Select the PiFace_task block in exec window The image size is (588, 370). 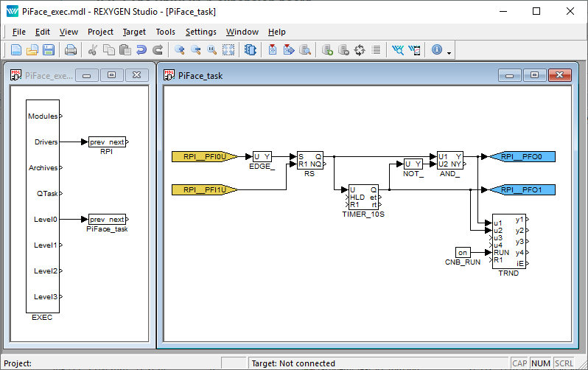pyautogui.click(x=107, y=219)
